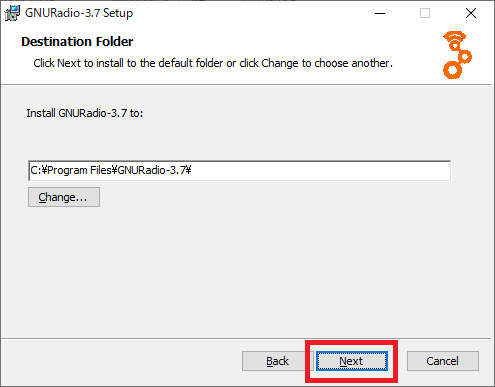Click the Destination Folder heading

[x=77, y=42]
